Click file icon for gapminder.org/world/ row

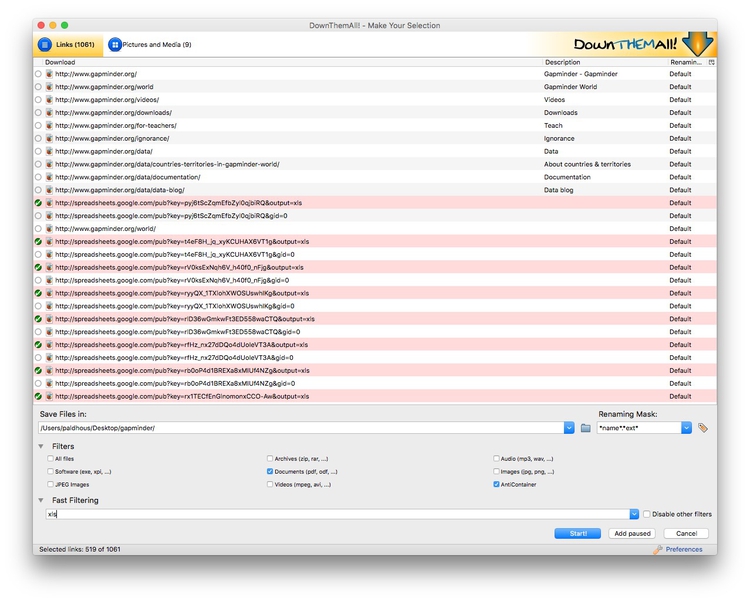click(x=49, y=229)
